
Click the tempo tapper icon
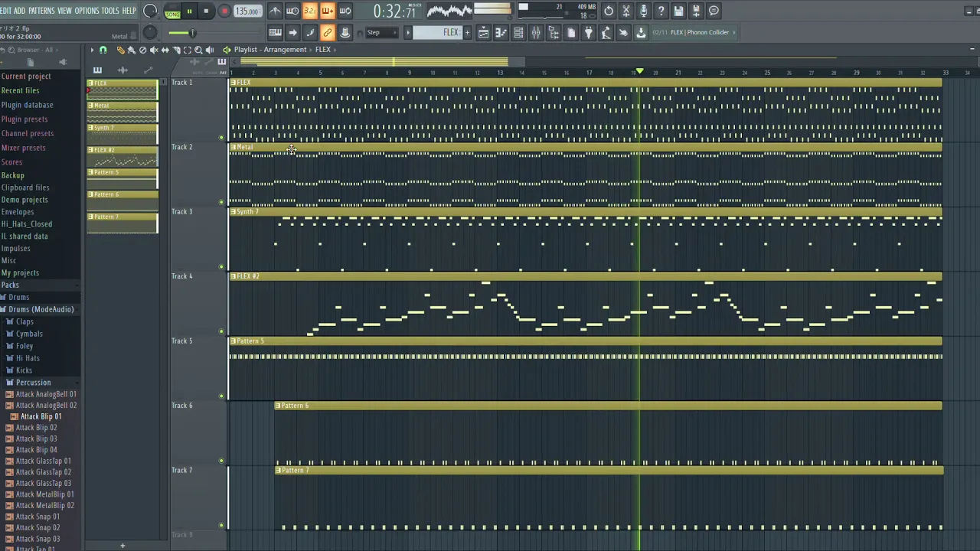606,32
